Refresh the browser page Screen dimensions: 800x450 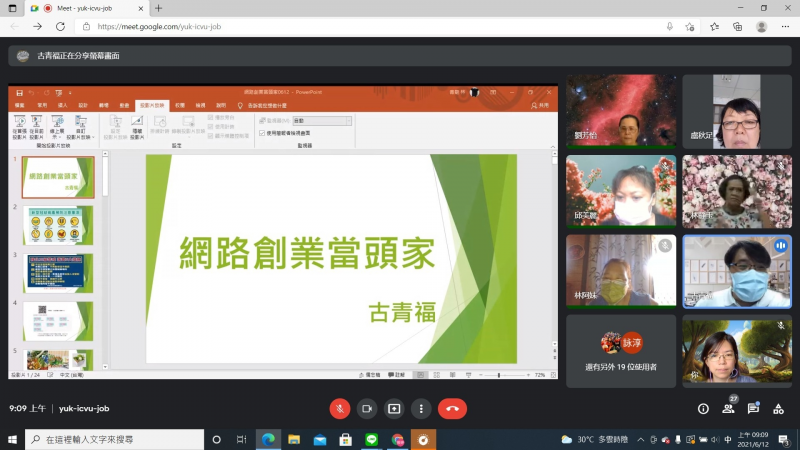(59, 26)
